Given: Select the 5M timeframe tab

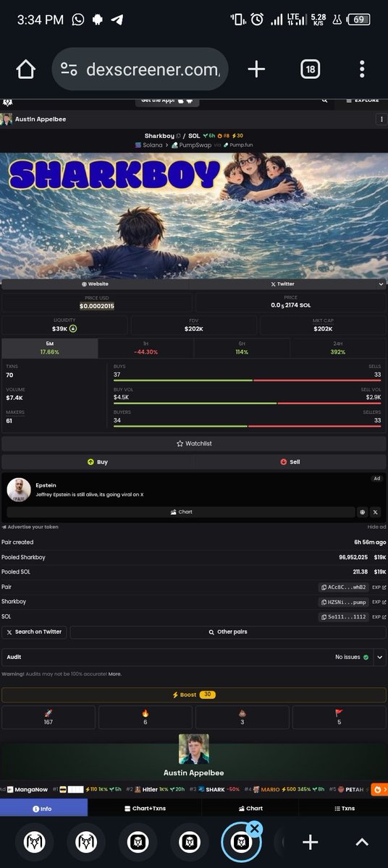Looking at the screenshot, I should pos(49,348).
